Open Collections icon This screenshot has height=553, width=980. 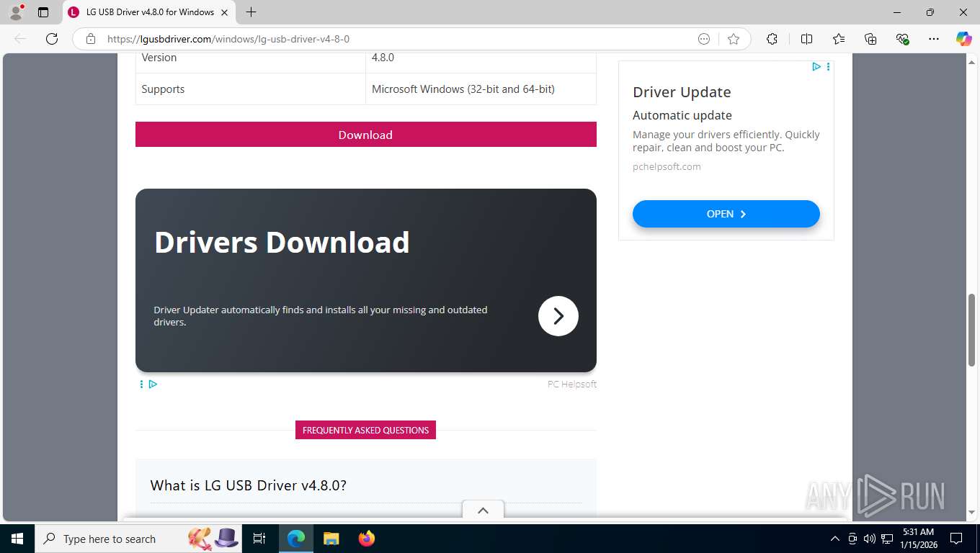tap(870, 39)
